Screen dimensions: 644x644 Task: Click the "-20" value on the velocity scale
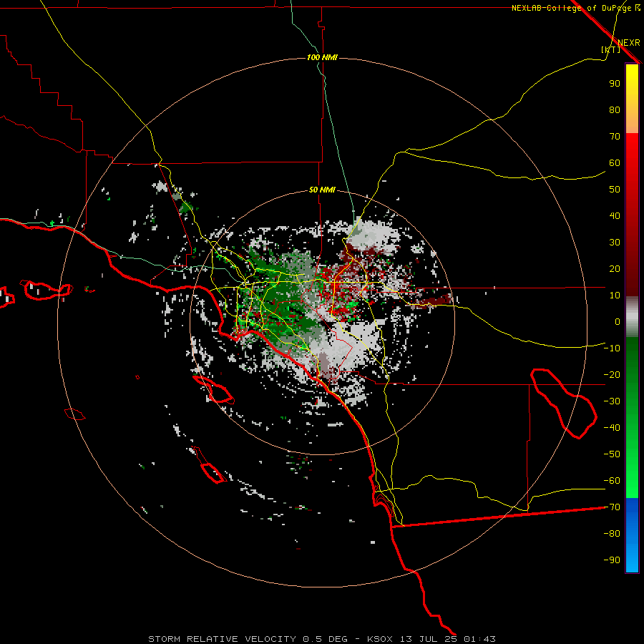click(612, 375)
